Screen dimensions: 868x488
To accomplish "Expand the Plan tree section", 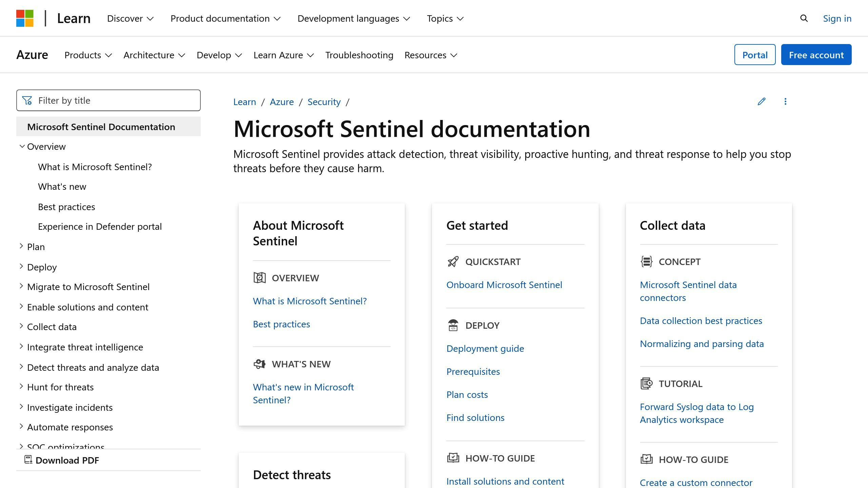I will coord(21,246).
